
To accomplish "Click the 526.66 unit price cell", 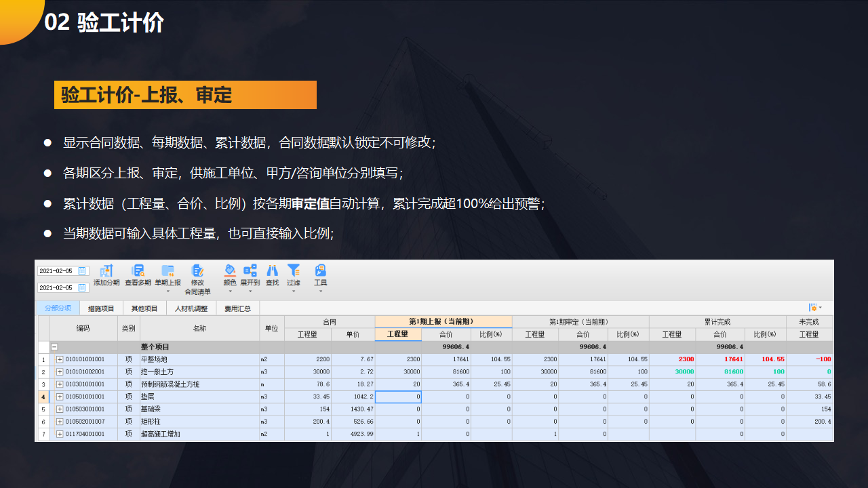I will click(353, 422).
